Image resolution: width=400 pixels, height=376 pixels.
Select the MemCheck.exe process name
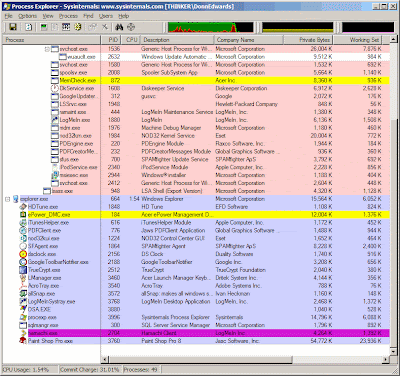point(78,80)
